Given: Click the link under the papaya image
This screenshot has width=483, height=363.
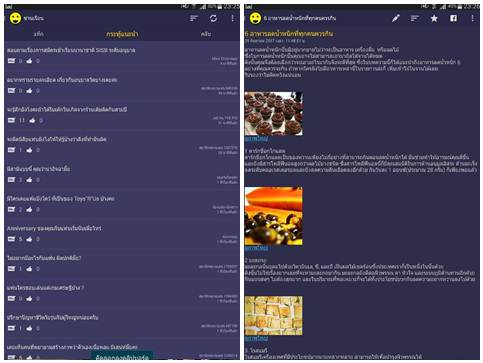Looking at the screenshot, I should point(256,248).
